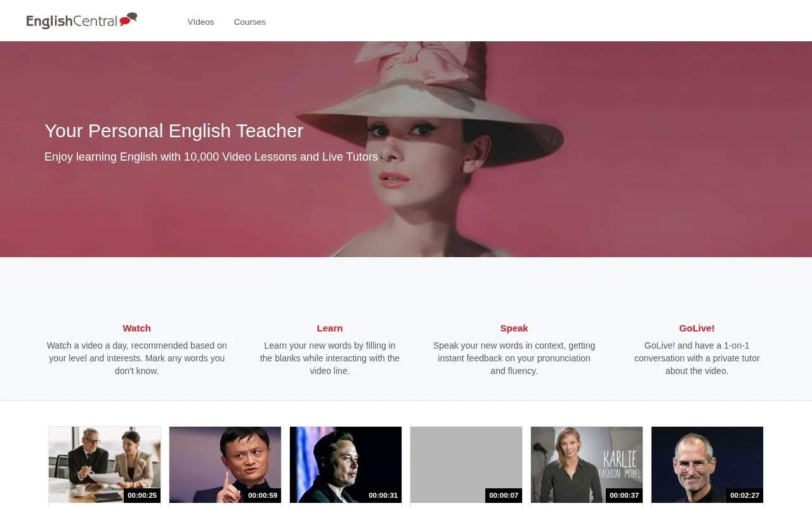Image resolution: width=812 pixels, height=508 pixels.
Task: Click the 'Watch a video a day' description
Action: 137,358
